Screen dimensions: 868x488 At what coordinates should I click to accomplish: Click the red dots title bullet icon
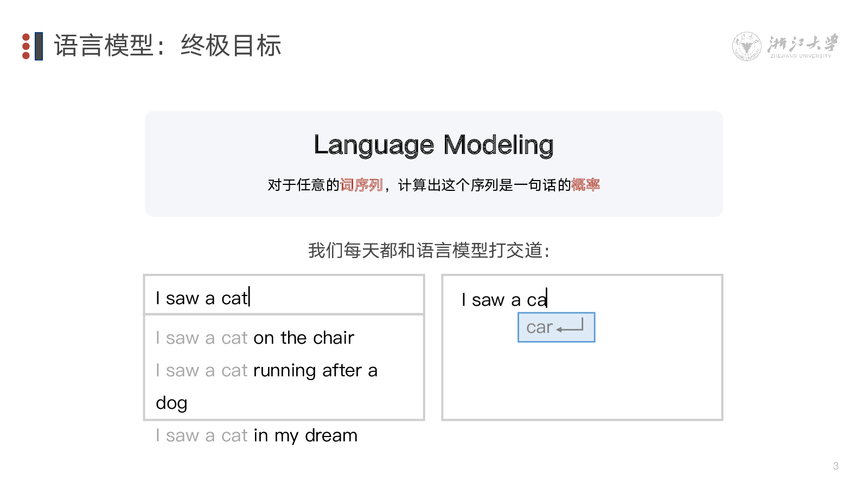tap(26, 46)
